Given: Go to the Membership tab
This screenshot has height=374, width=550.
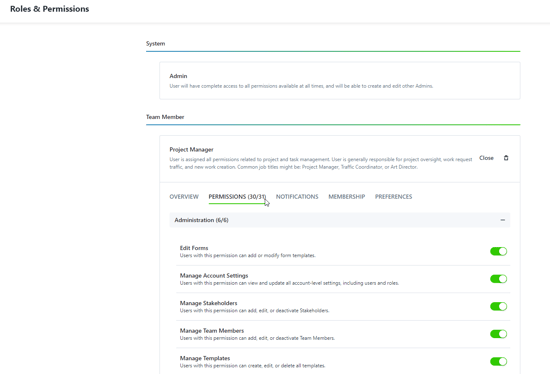Looking at the screenshot, I should tap(347, 196).
